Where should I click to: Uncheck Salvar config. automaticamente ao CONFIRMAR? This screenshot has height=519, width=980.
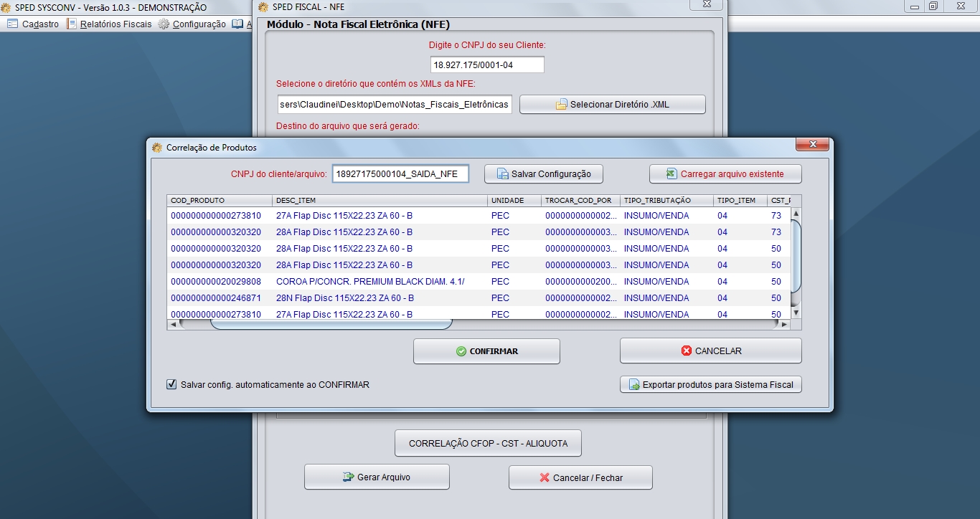tap(171, 384)
